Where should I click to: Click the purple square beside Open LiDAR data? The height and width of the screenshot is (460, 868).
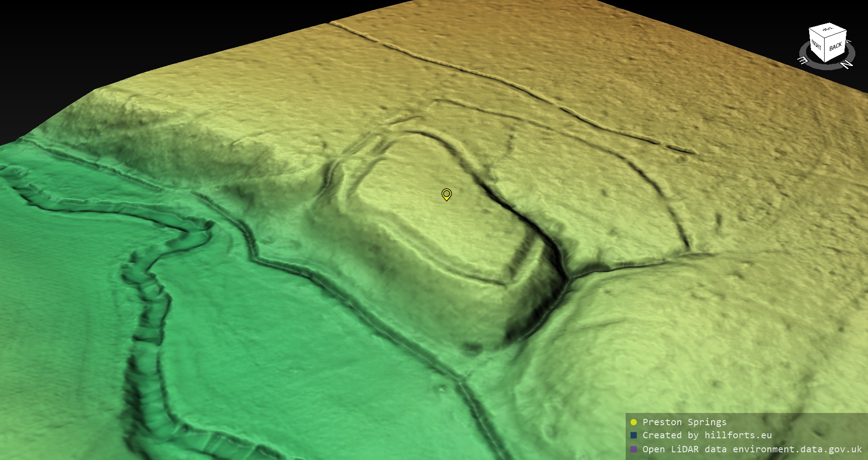coord(633,449)
